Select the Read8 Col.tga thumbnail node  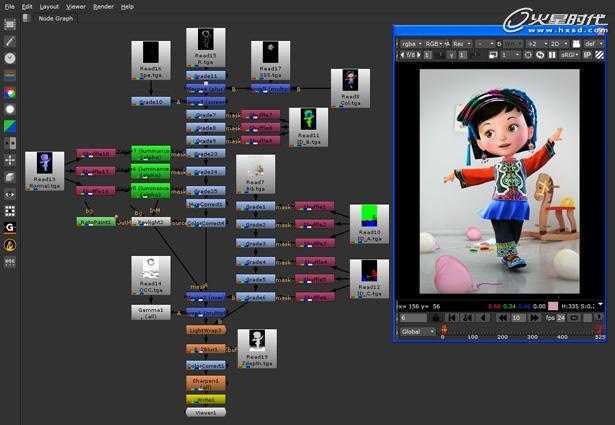(x=350, y=88)
